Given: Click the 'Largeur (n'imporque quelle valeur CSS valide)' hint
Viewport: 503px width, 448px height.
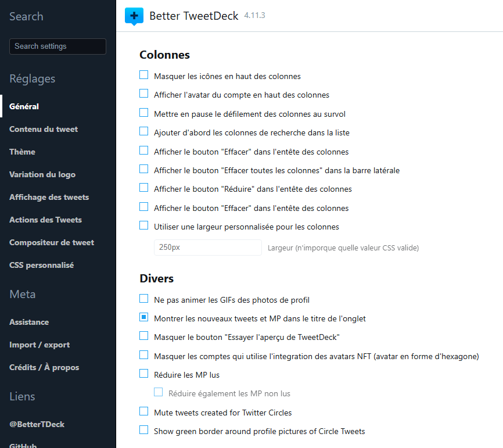Looking at the screenshot, I should [343, 248].
